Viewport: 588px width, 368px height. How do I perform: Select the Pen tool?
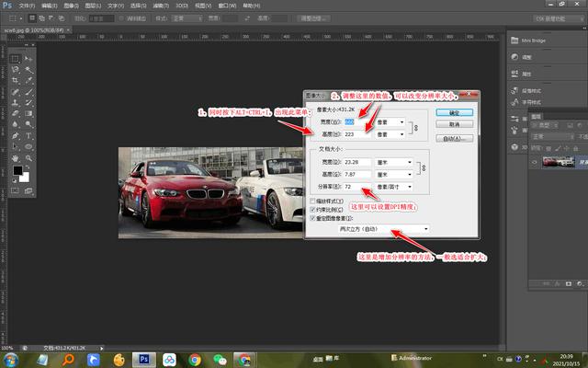tap(15, 135)
